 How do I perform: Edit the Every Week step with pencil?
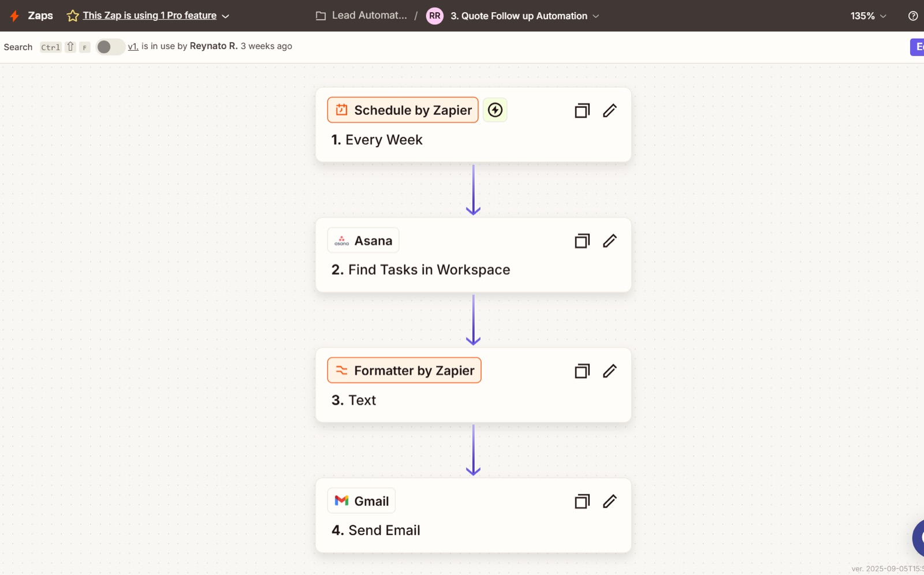pos(610,110)
